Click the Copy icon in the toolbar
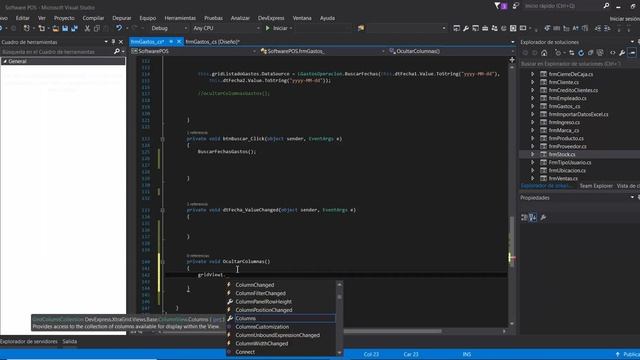 click(x=97, y=28)
